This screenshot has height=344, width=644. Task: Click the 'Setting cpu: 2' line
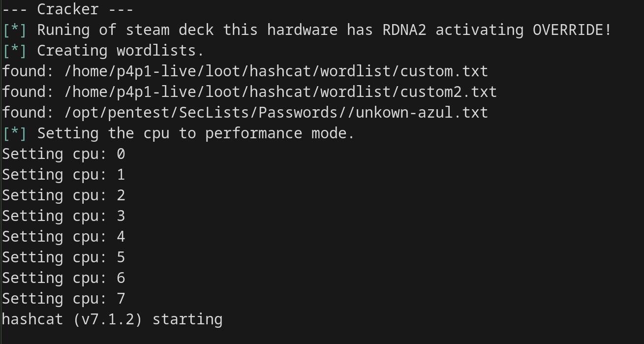63,195
